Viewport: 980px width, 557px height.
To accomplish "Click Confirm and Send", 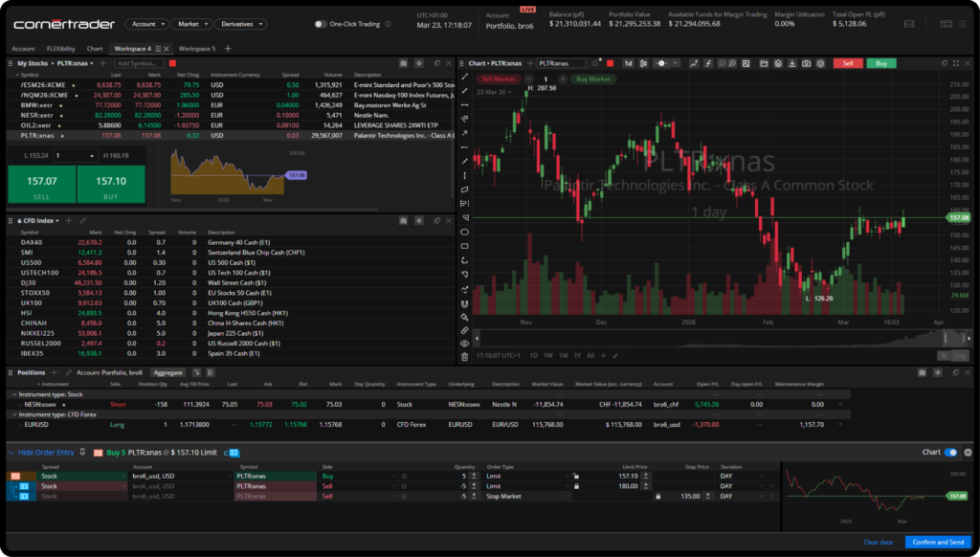I will pyautogui.click(x=938, y=542).
